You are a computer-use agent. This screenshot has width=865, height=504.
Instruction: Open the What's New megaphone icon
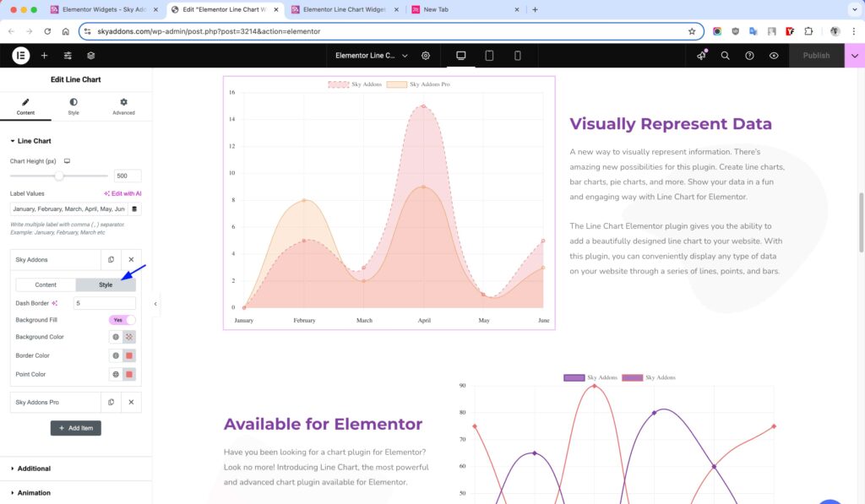(x=701, y=55)
